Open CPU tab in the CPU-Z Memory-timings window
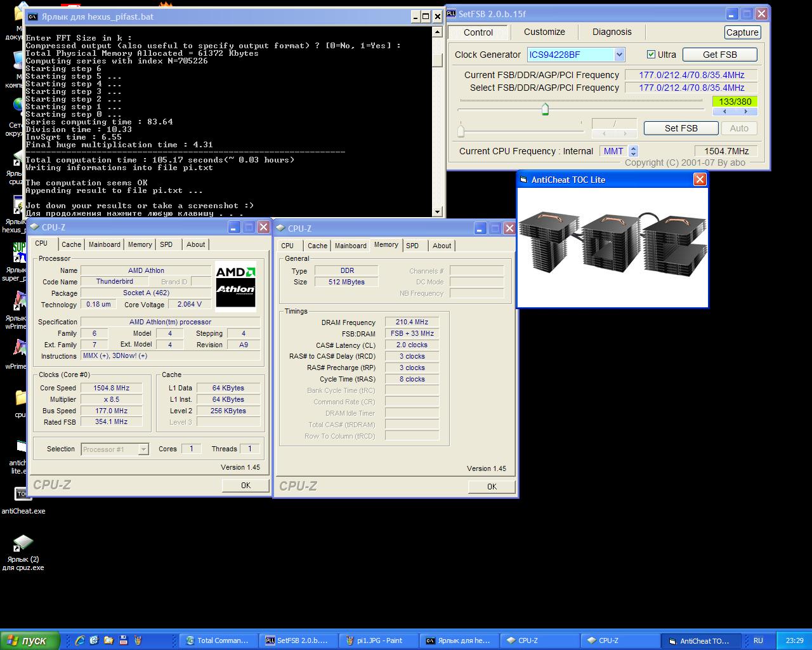The height and width of the screenshot is (650, 812). pyautogui.click(x=287, y=246)
